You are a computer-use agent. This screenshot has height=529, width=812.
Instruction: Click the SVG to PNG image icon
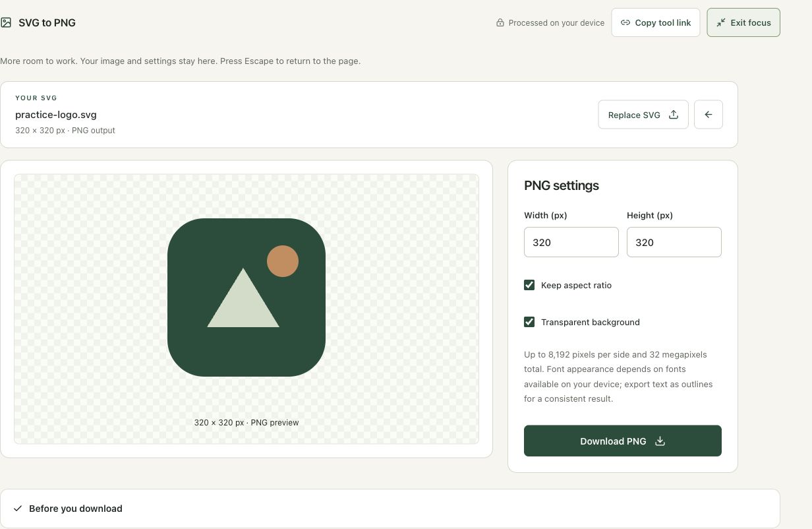(x=6, y=22)
